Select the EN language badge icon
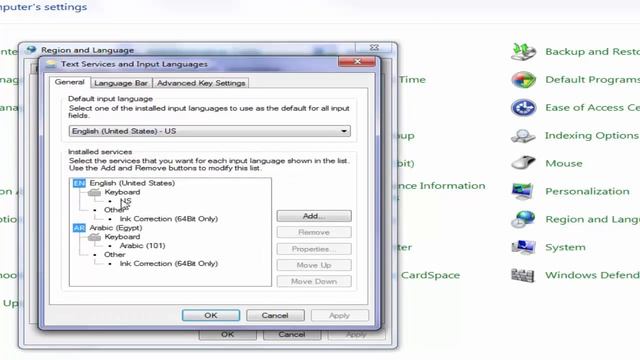 (x=79, y=183)
